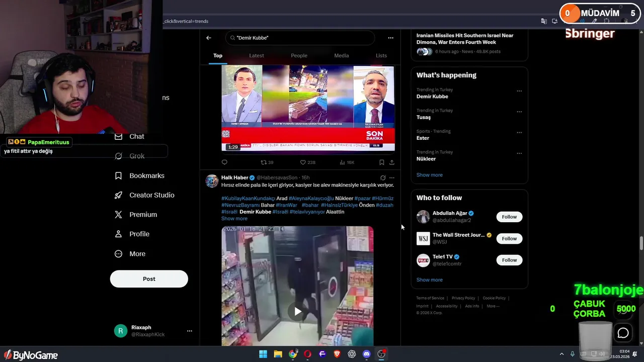This screenshot has width=644, height=362.
Task: Follow The Wall Street Journal
Action: tap(509, 238)
